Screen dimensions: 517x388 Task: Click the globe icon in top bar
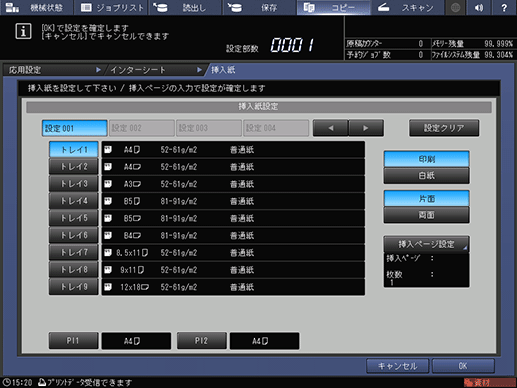pyautogui.click(x=455, y=7)
